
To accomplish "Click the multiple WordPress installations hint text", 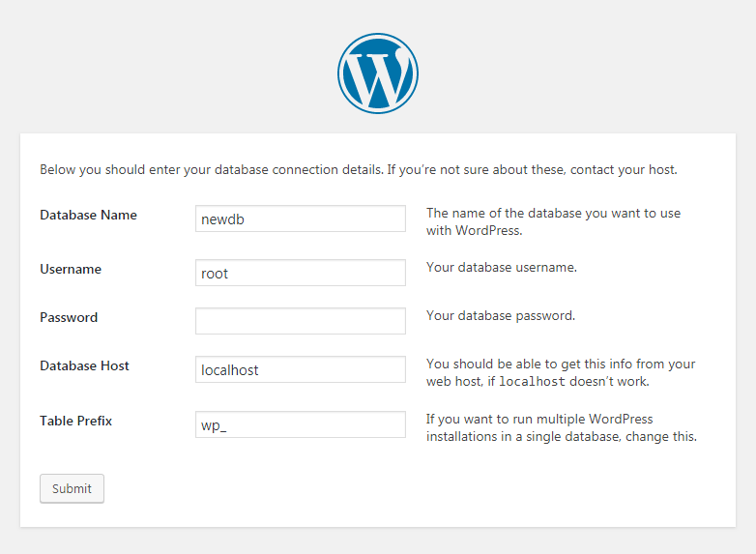I will coord(562,427).
